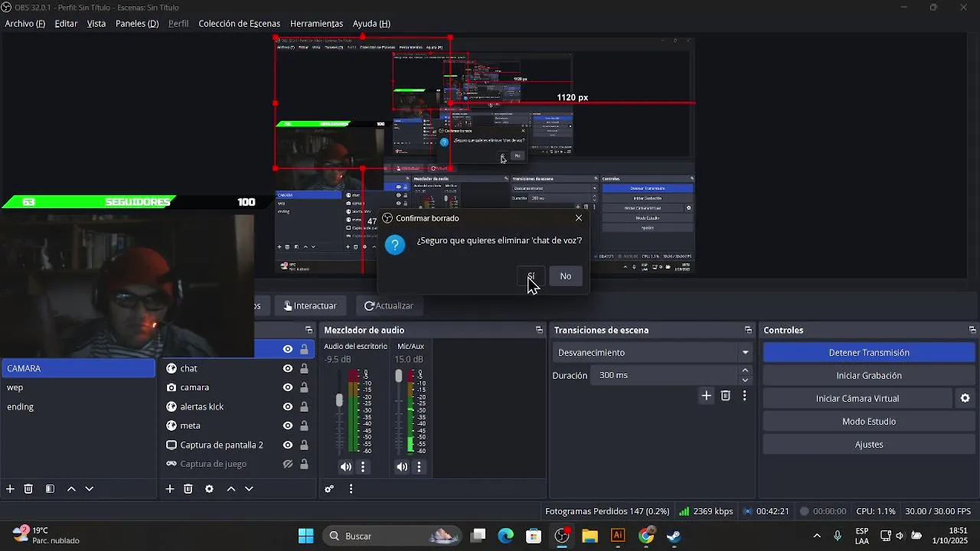Undock the Controles panel
This screenshot has width=980, height=551.
click(x=972, y=331)
